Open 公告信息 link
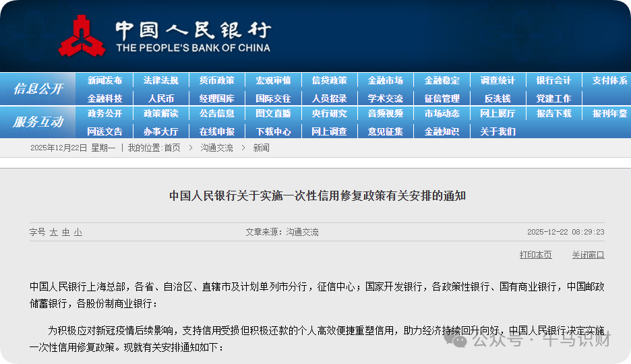The height and width of the screenshot is (364, 631). pos(217,113)
